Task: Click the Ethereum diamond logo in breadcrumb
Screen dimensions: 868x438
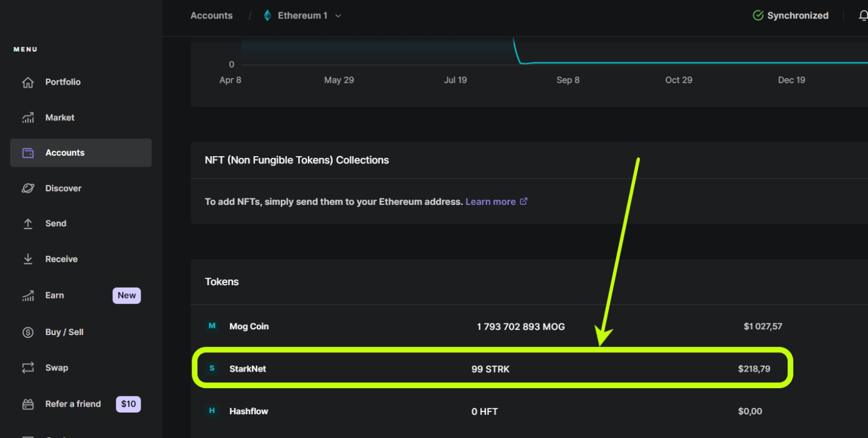Action: click(267, 16)
